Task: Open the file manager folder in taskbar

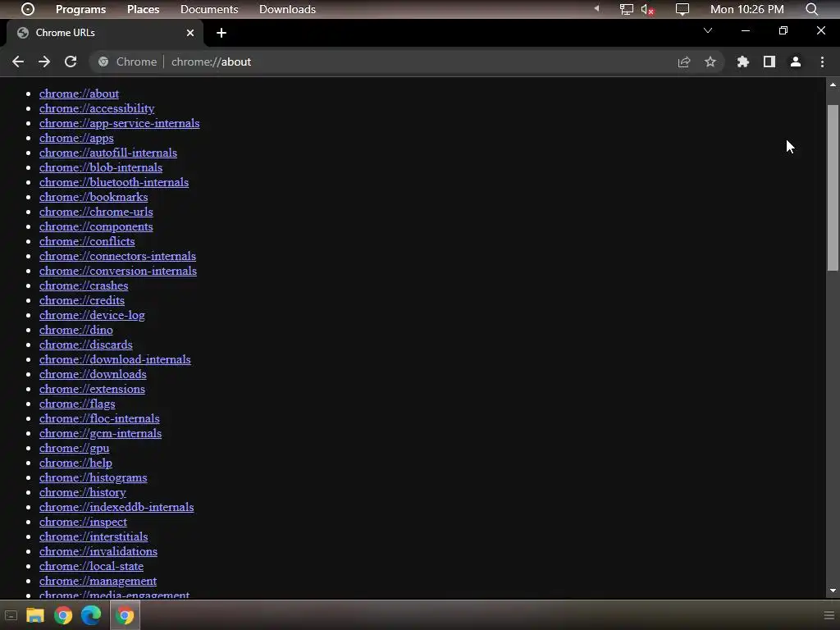Action: point(35,615)
